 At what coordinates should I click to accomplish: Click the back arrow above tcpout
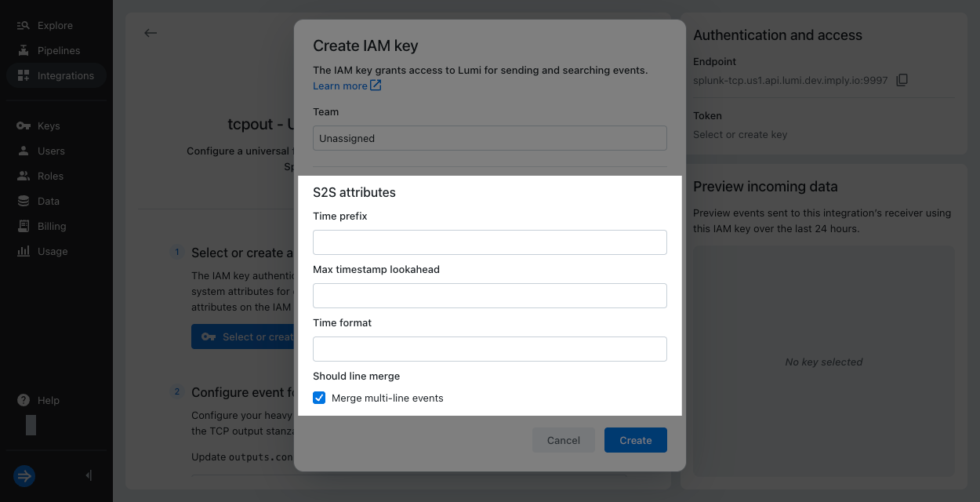point(150,33)
